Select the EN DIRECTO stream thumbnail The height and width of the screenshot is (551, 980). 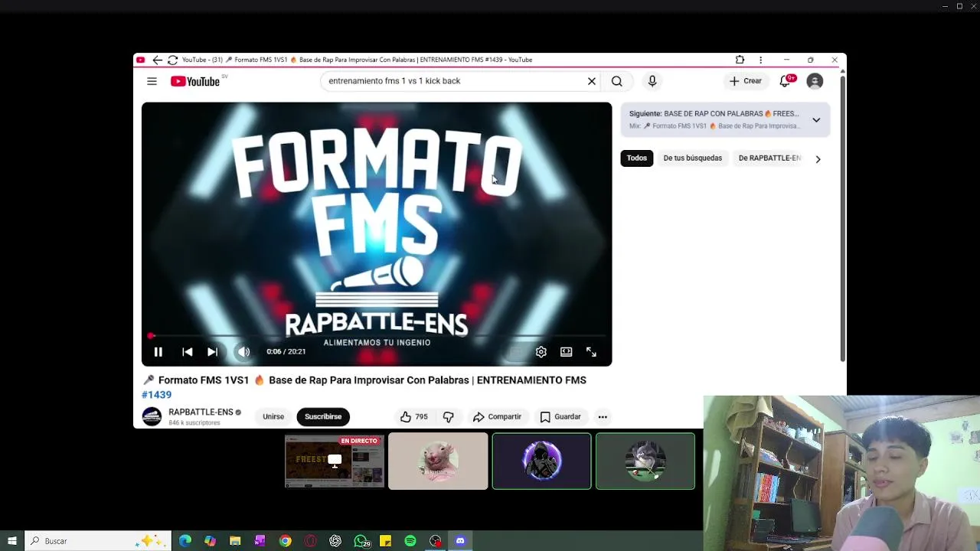(x=335, y=461)
